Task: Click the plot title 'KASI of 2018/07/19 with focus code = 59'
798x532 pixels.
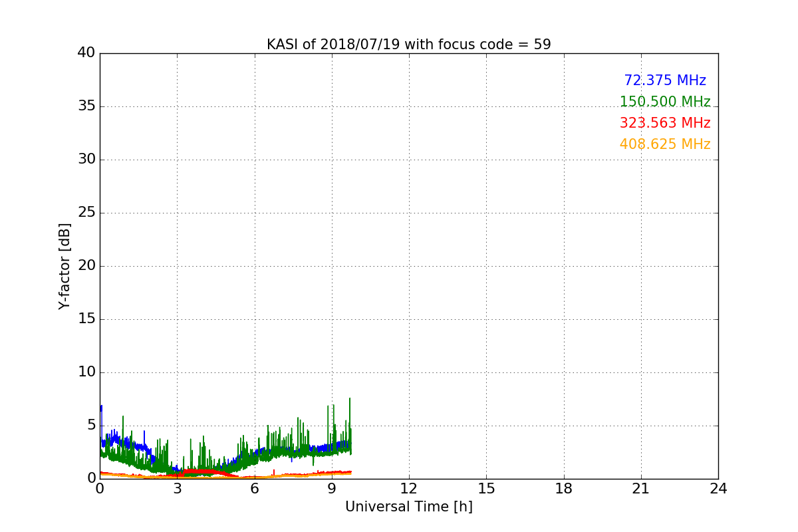Action: click(x=409, y=45)
